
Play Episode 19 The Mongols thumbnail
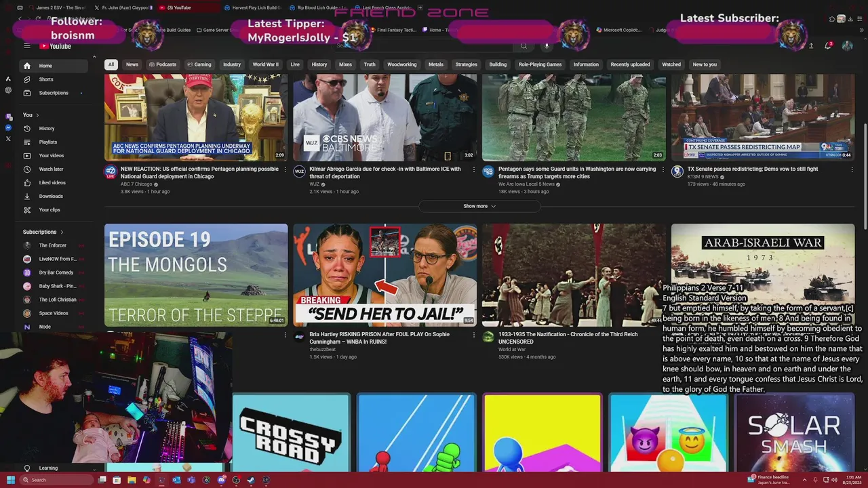196,275
